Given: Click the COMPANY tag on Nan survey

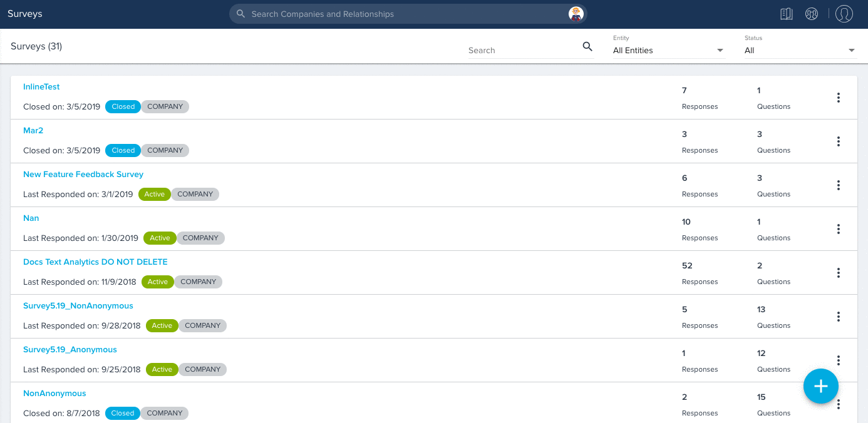Looking at the screenshot, I should pos(200,238).
